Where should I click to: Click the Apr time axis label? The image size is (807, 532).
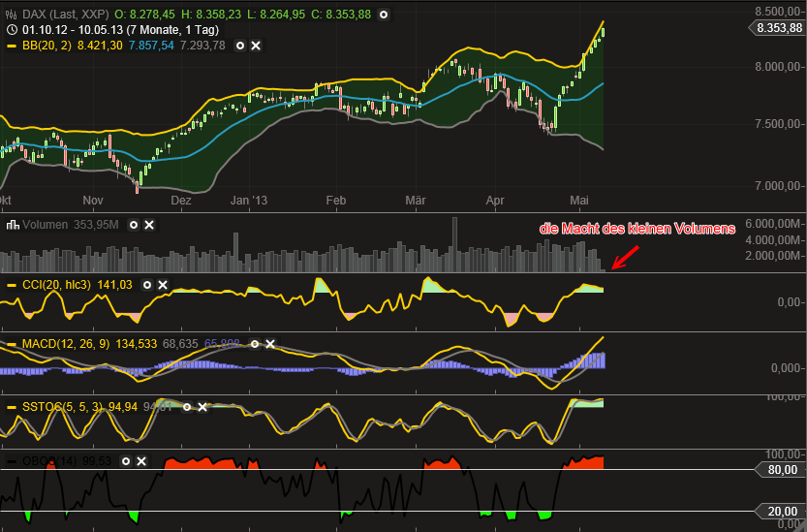(495, 201)
